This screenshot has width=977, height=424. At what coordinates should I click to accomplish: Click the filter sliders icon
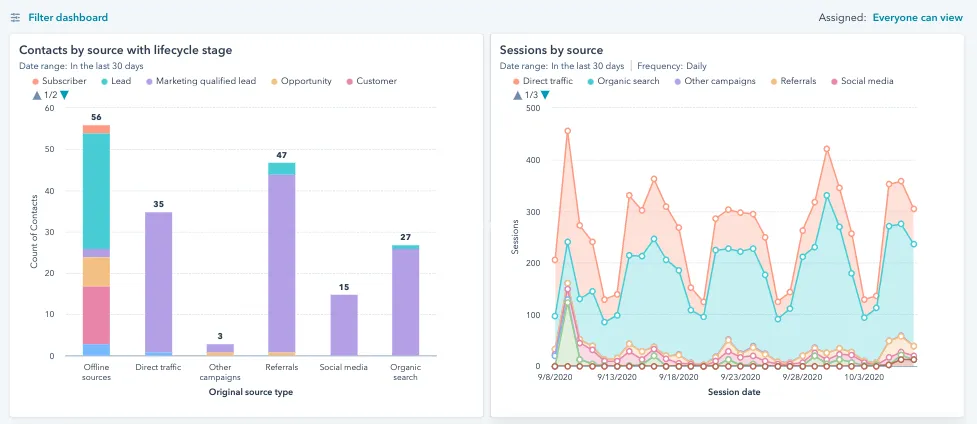point(16,18)
